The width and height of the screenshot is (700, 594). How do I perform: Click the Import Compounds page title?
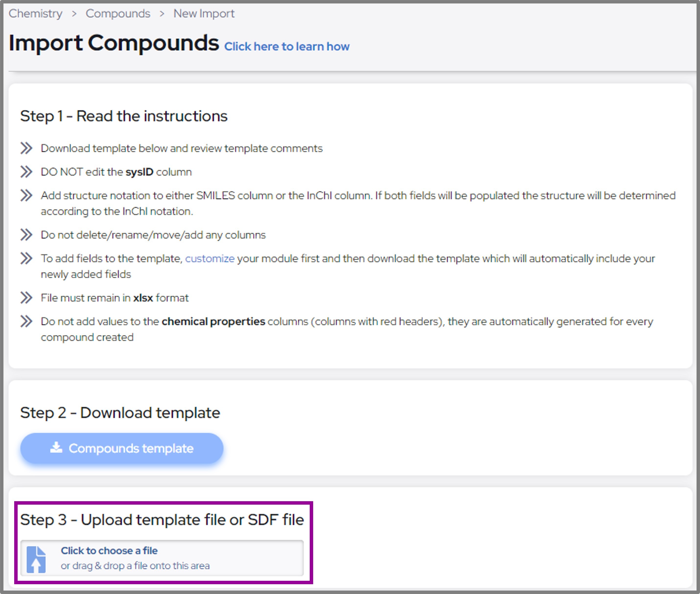coord(114,43)
